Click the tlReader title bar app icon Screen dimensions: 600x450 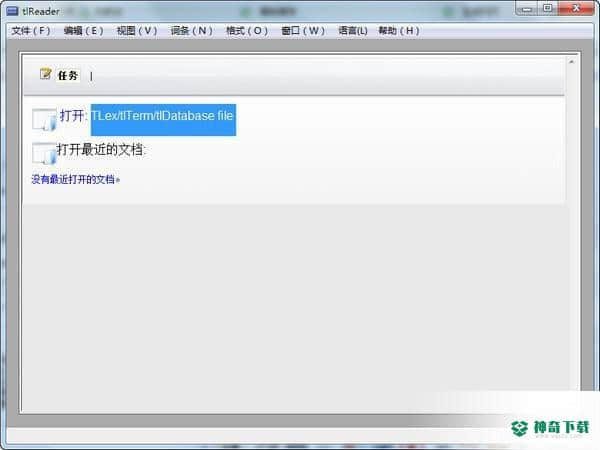point(13,11)
